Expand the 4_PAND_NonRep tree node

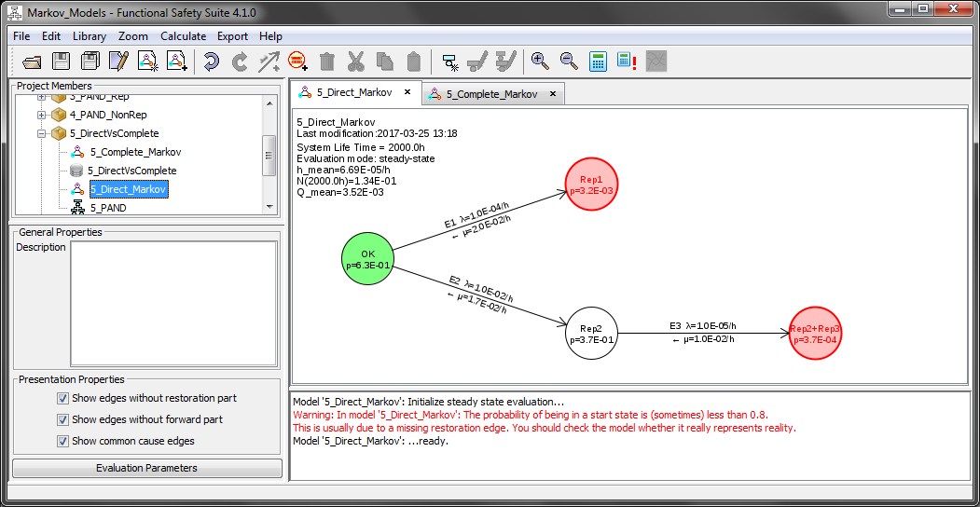42,115
